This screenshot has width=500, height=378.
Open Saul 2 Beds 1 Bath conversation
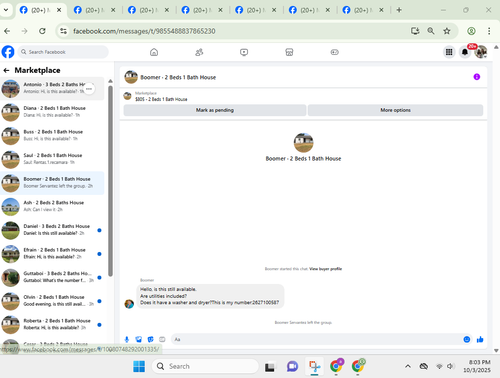coord(52,159)
